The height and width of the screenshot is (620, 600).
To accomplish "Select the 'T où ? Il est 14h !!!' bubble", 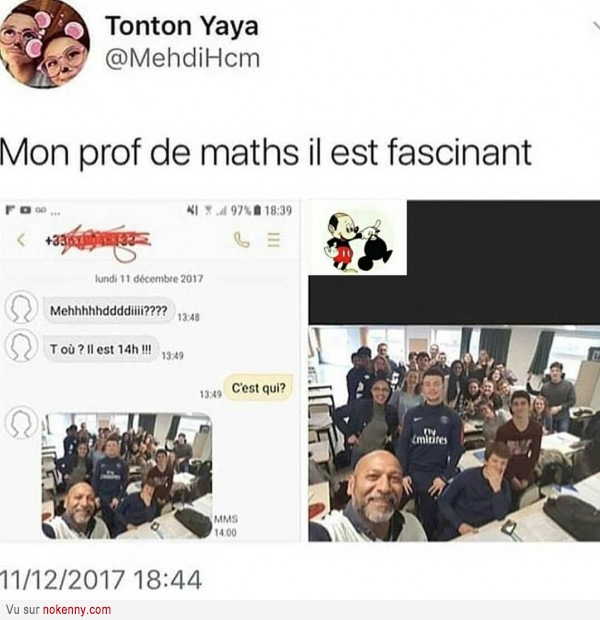I will (x=100, y=350).
